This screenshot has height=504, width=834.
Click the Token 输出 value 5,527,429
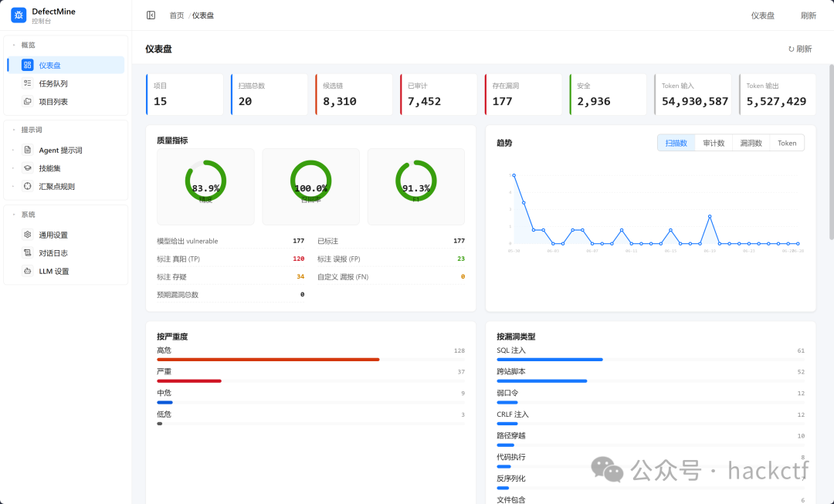[776, 102]
